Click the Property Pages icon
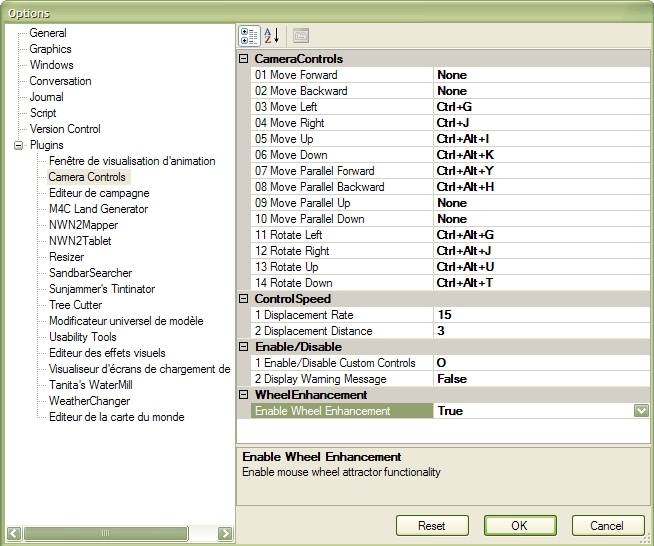 [300, 36]
